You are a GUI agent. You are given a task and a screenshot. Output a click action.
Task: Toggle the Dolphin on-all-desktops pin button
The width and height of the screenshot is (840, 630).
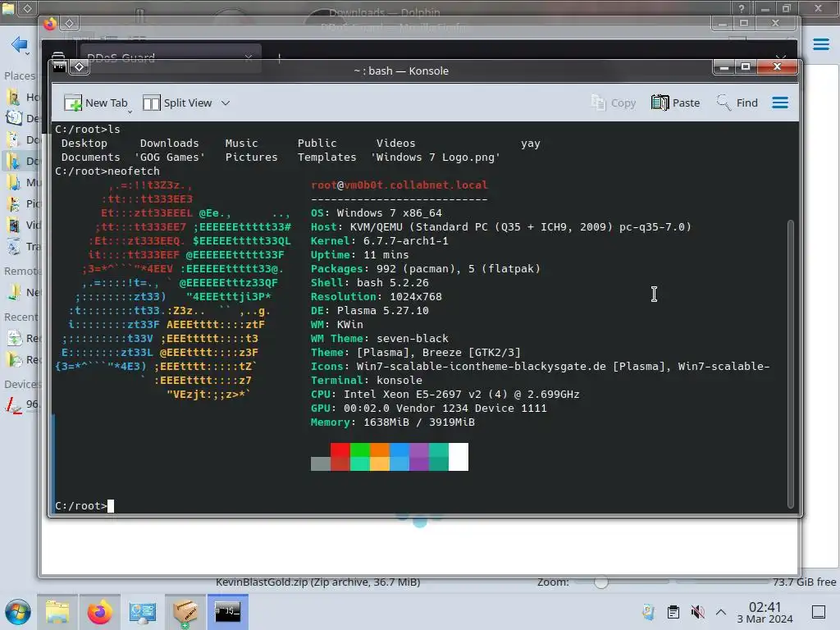(x=27, y=8)
